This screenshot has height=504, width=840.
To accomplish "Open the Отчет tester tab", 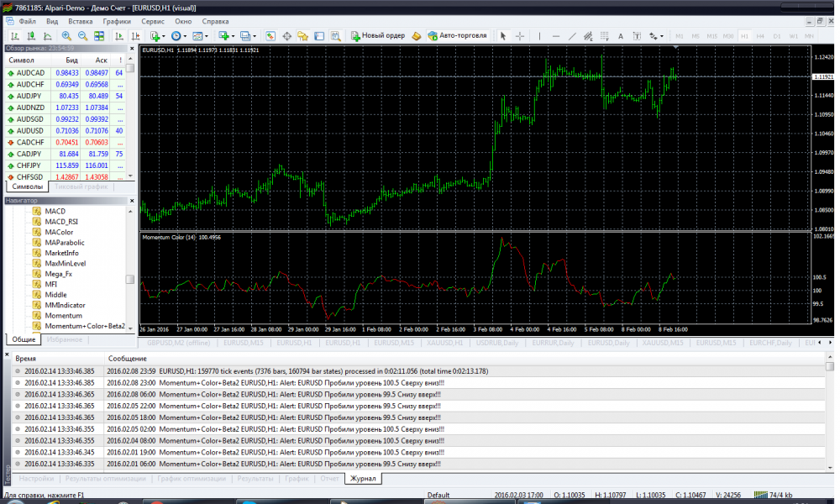I will click(x=329, y=478).
